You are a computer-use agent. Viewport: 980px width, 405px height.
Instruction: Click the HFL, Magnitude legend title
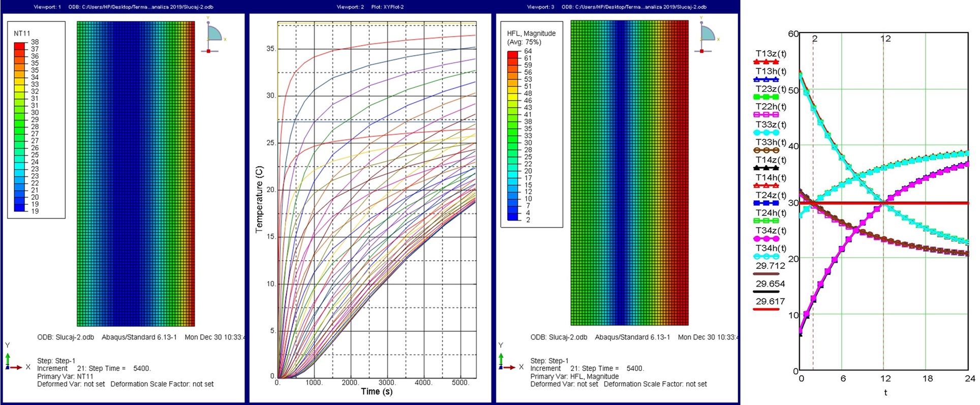(x=531, y=34)
